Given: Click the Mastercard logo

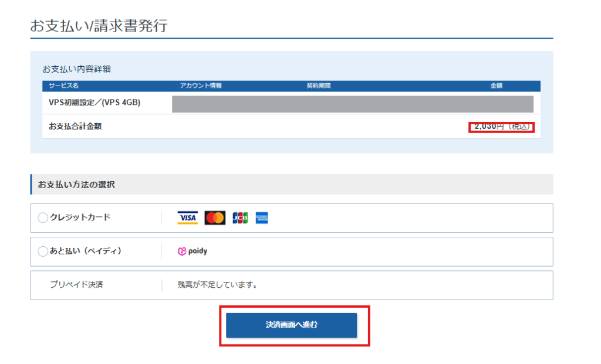Looking at the screenshot, I should click(215, 218).
